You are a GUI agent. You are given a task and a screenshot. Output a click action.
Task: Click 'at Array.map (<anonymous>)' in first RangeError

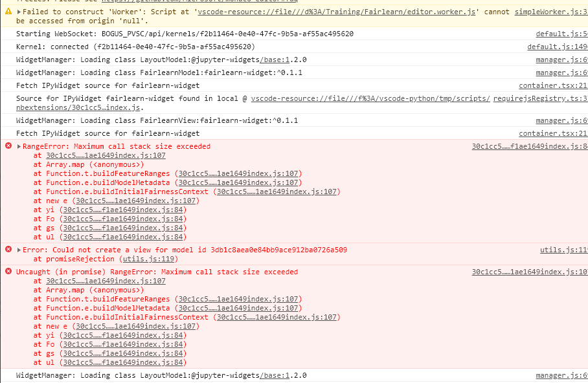89,164
